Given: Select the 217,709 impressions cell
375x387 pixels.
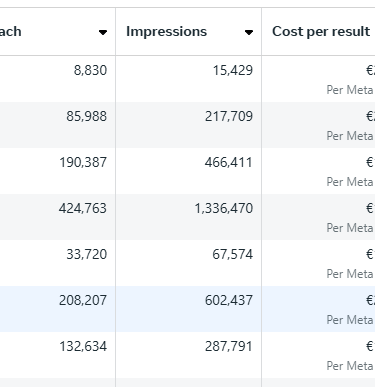Looking at the screenshot, I should click(x=189, y=125).
